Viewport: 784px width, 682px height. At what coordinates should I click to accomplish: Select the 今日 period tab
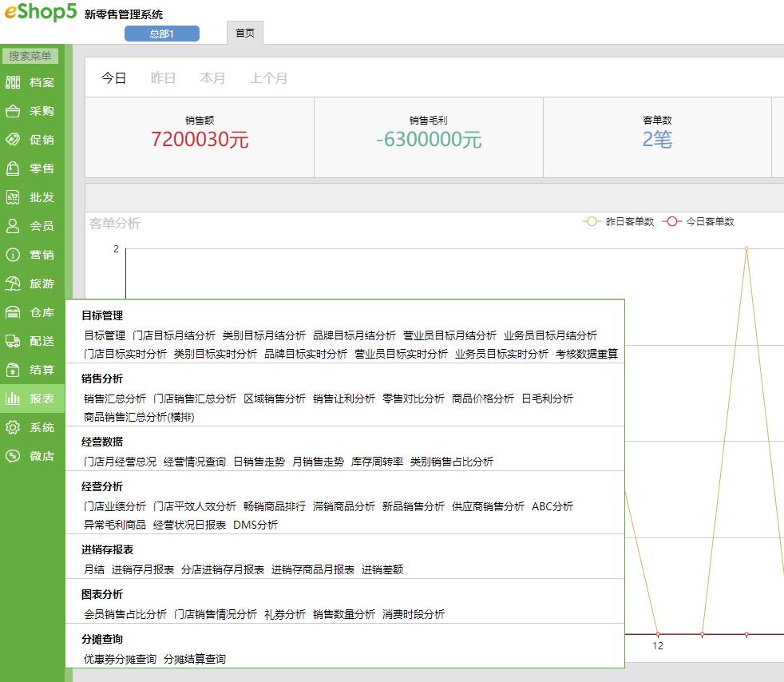point(113,78)
